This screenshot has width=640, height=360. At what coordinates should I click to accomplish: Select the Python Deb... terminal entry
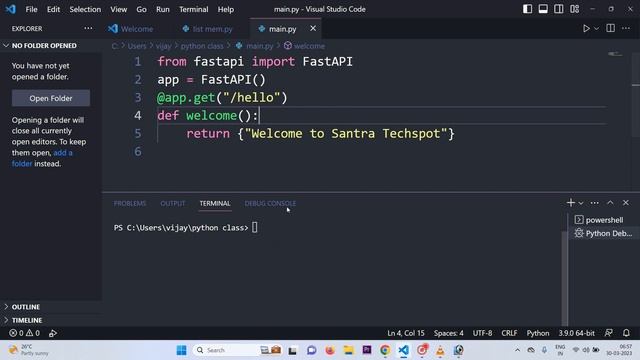pos(603,233)
